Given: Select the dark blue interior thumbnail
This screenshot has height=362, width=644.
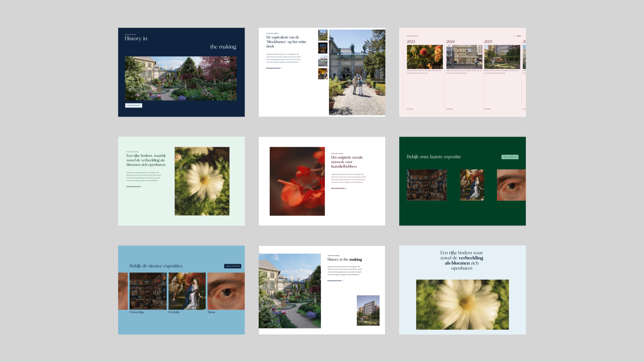Looking at the screenshot, I should click(323, 48).
